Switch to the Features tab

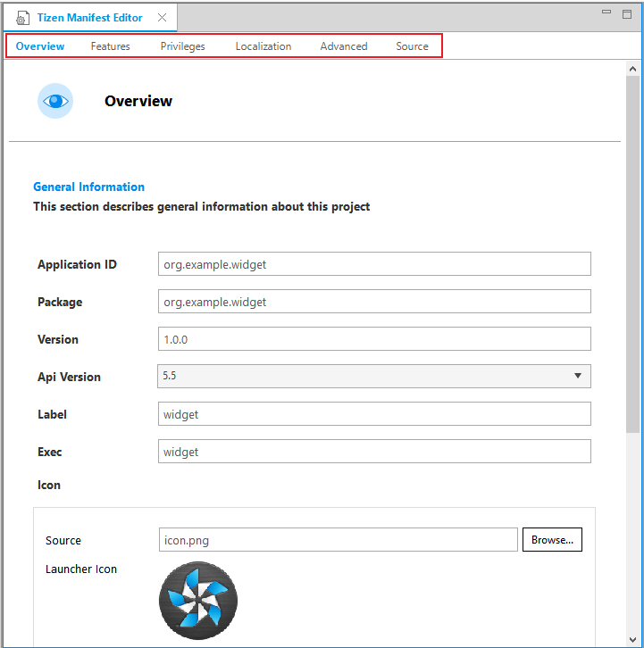[110, 46]
